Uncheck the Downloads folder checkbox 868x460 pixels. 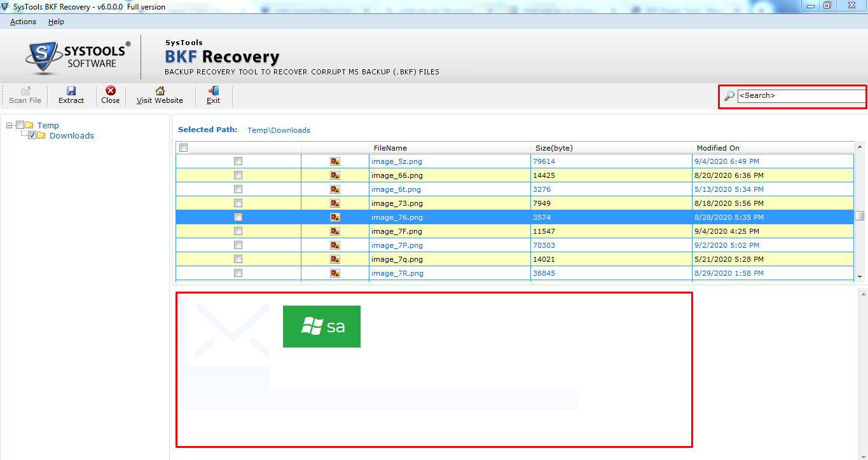(32, 135)
